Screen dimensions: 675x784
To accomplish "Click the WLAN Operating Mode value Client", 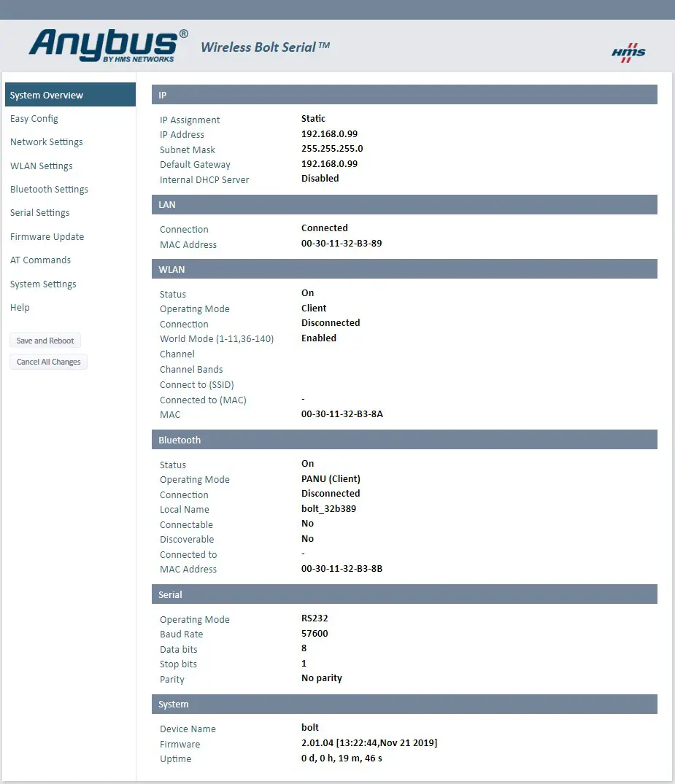I will coord(314,308).
